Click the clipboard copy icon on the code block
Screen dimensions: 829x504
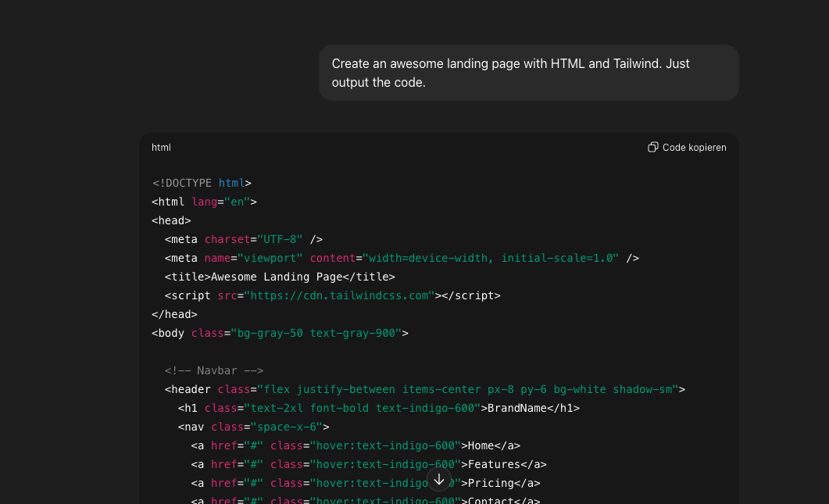(x=652, y=147)
